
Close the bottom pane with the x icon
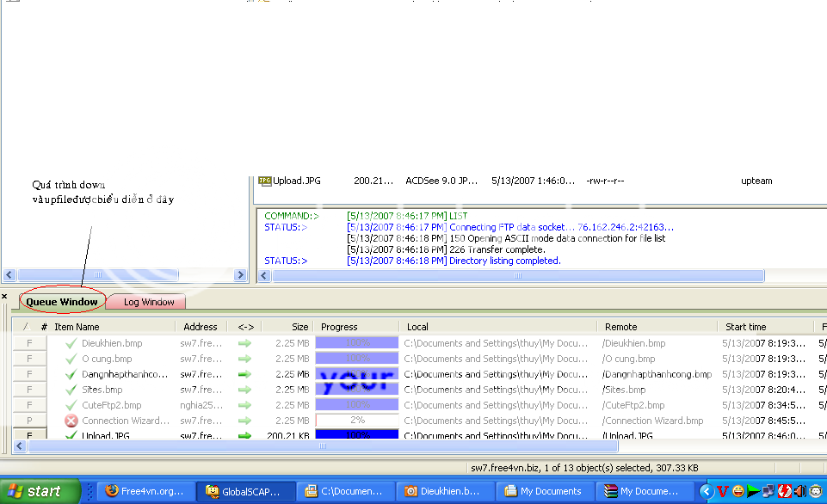4,297
